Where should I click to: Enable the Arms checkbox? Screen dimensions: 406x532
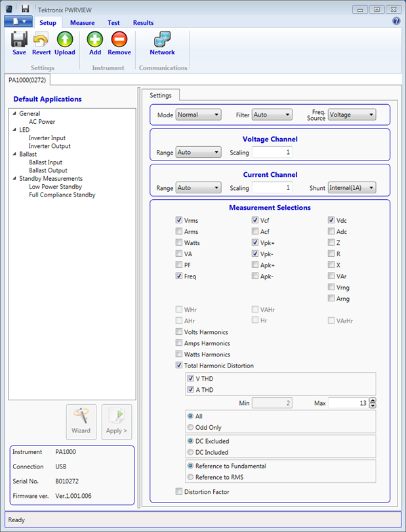point(178,231)
